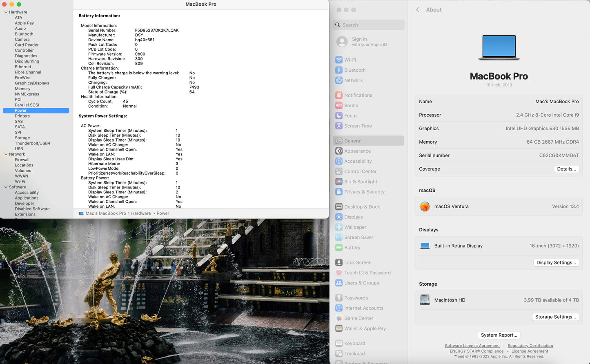Select Thunderbolt/USB4 in the Hardware list
Image resolution: width=590 pixels, height=364 pixels.
[x=33, y=143]
